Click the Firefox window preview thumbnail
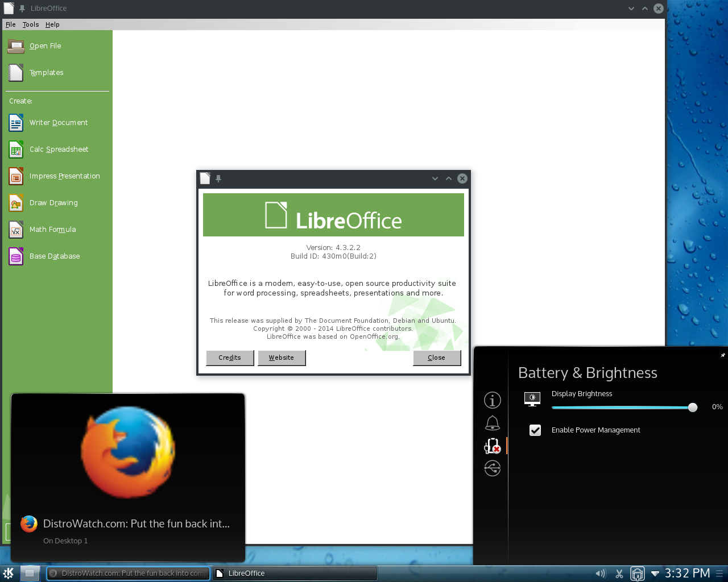The height and width of the screenshot is (582, 728). 128,452
